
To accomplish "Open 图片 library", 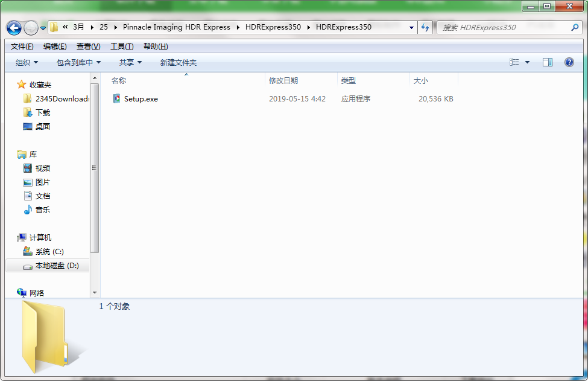I will point(43,182).
